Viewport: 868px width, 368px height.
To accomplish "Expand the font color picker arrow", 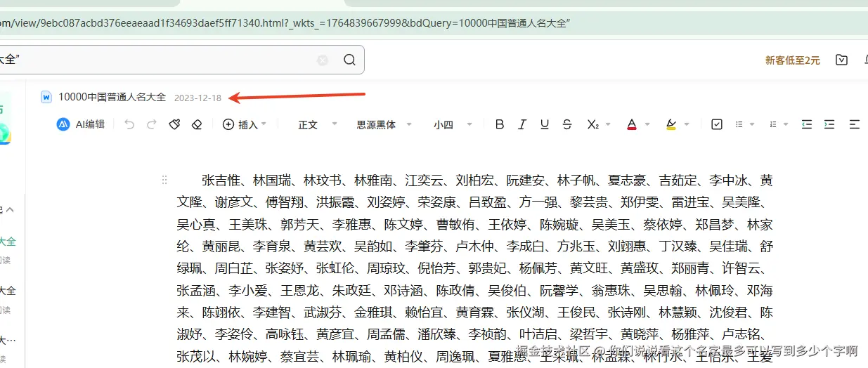I will [647, 124].
